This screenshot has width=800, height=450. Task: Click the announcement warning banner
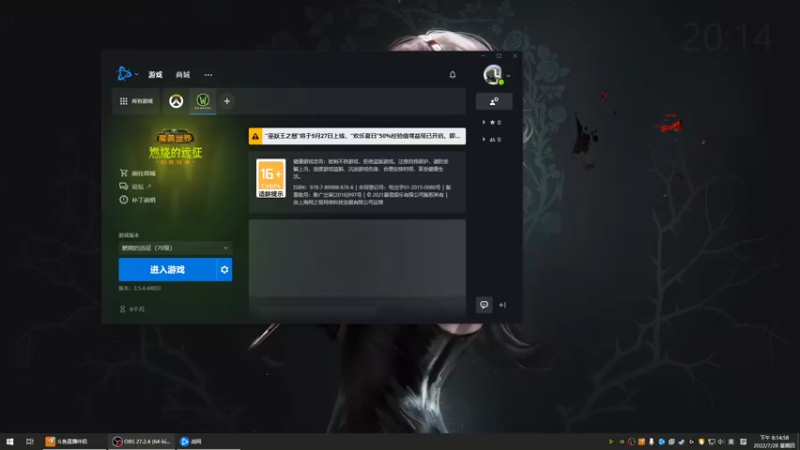point(357,136)
